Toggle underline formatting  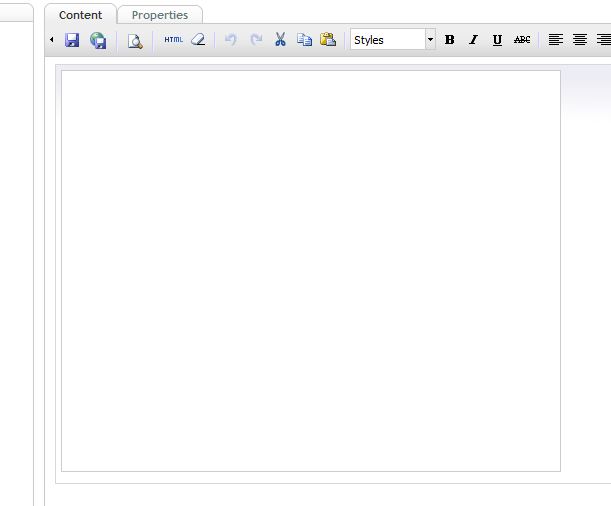[497, 40]
